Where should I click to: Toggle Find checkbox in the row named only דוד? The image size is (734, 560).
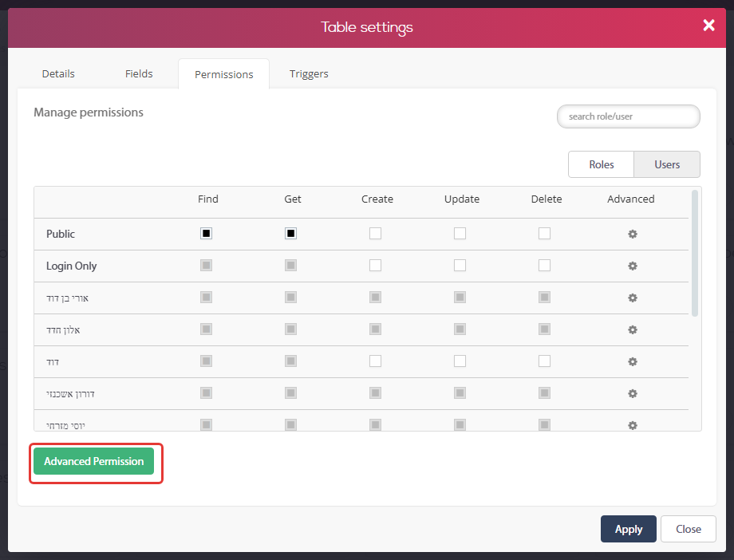click(x=206, y=361)
